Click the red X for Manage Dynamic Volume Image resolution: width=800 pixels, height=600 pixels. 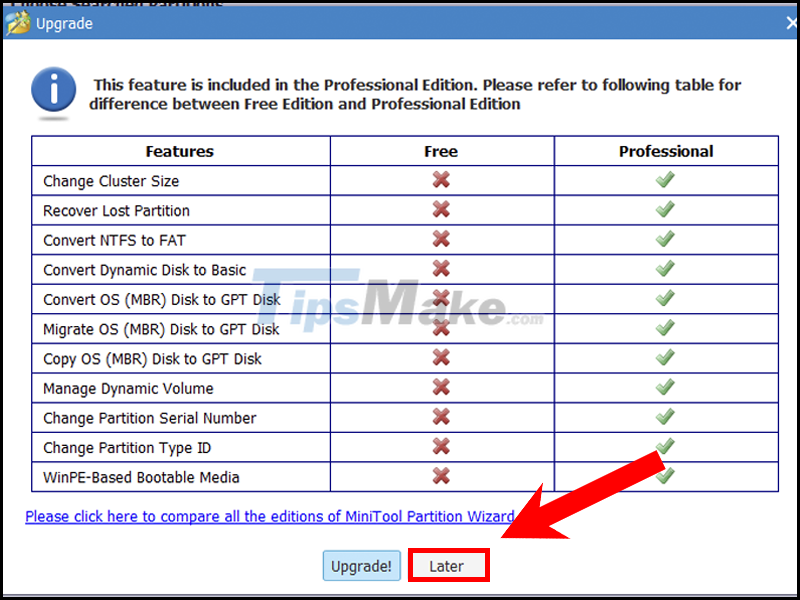(x=441, y=387)
